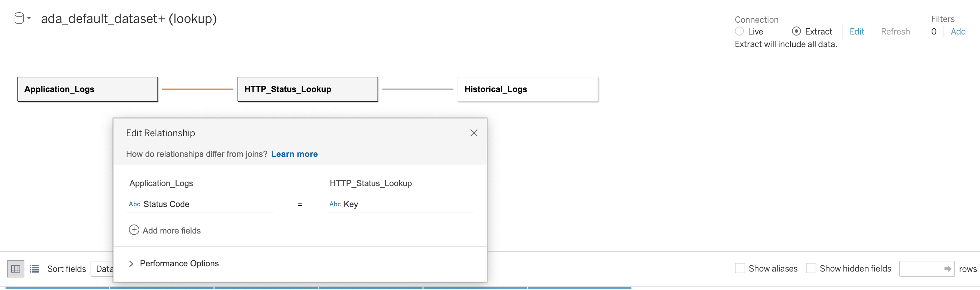The height and width of the screenshot is (290, 980).
Task: Click the orange relationship line between tables
Action: pyautogui.click(x=198, y=90)
